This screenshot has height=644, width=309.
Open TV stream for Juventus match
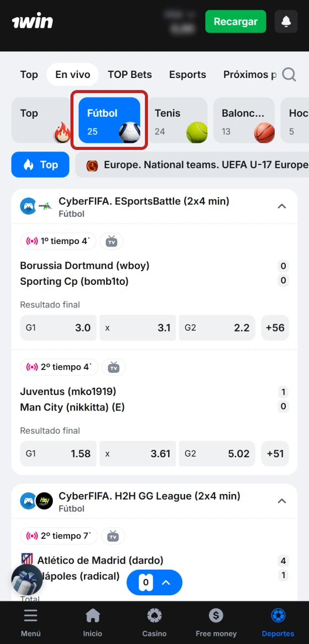[114, 367]
